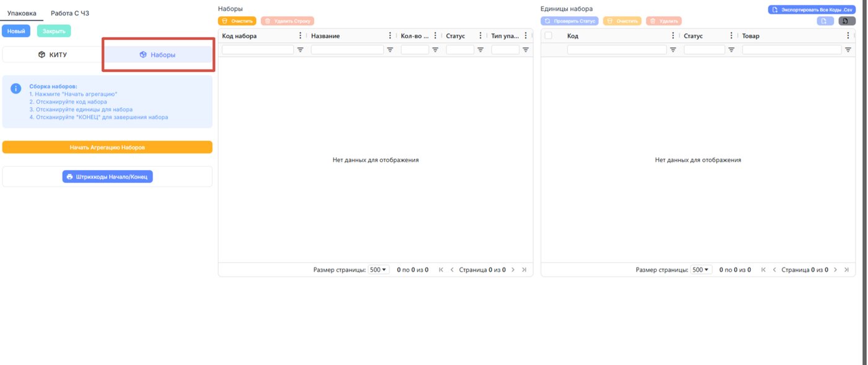The width and height of the screenshot is (868, 365).
Task: Open page size dropdown in Единицы набора table
Action: click(x=701, y=270)
